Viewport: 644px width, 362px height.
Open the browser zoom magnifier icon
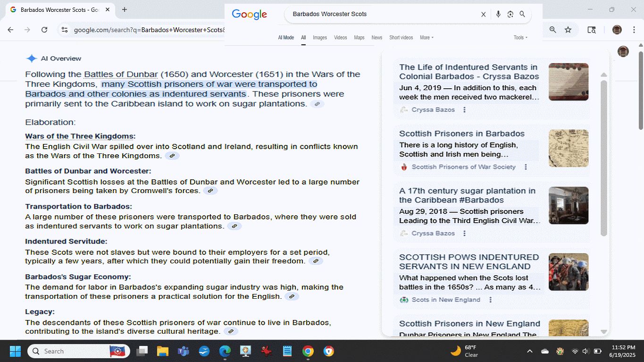pyautogui.click(x=552, y=30)
